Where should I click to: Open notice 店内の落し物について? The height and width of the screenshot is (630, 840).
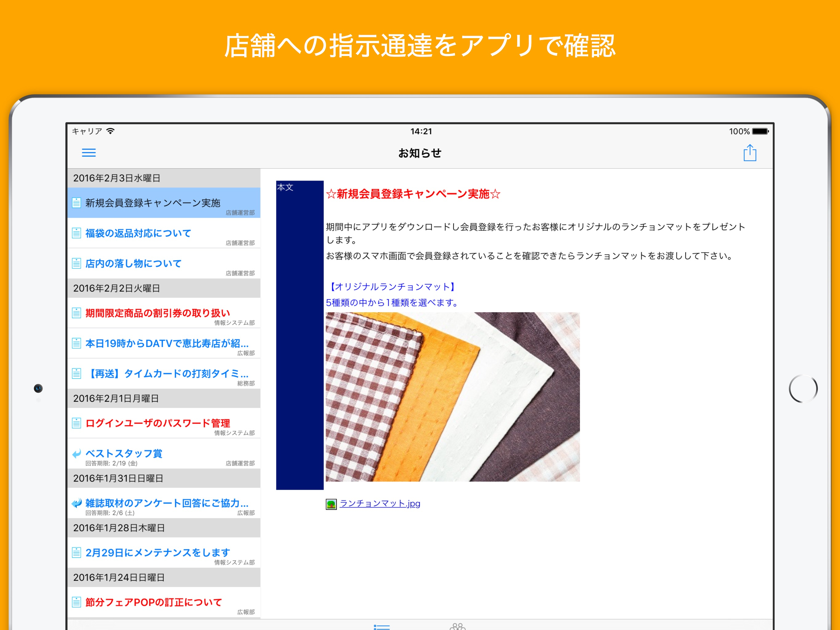[164, 264]
